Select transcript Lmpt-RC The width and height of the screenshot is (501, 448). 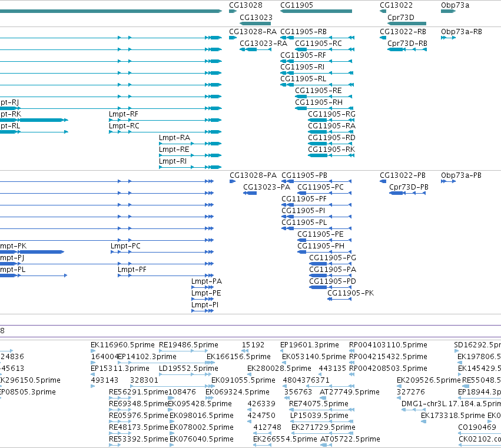(124, 126)
